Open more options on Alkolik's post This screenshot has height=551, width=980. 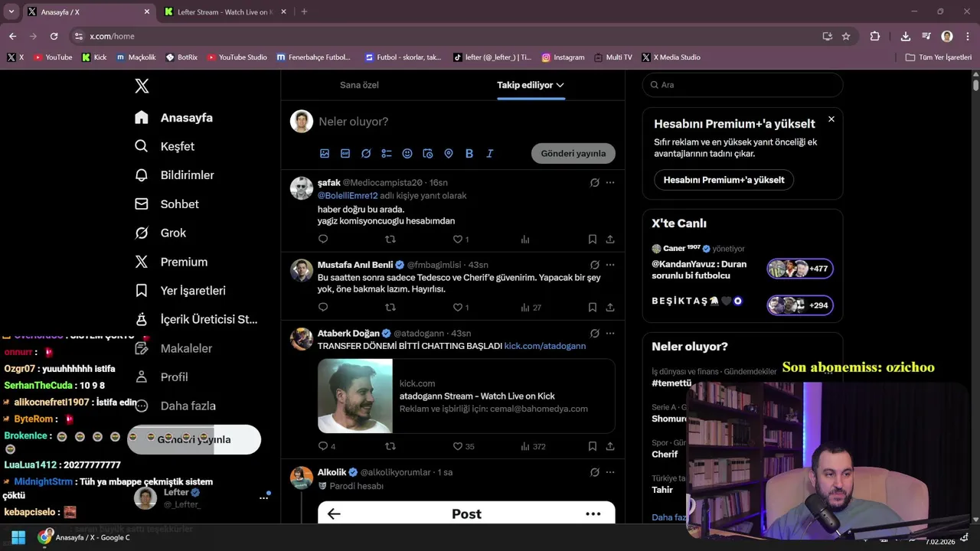[x=610, y=472]
